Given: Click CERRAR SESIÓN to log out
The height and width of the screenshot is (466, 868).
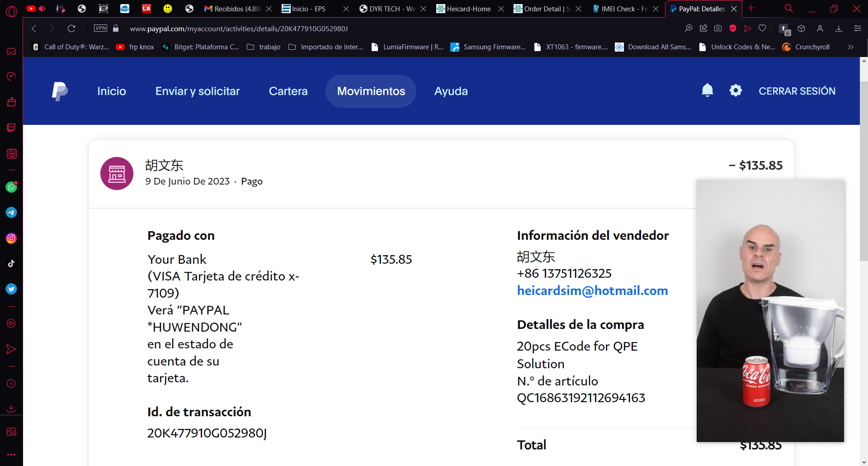Looking at the screenshot, I should tap(797, 91).
